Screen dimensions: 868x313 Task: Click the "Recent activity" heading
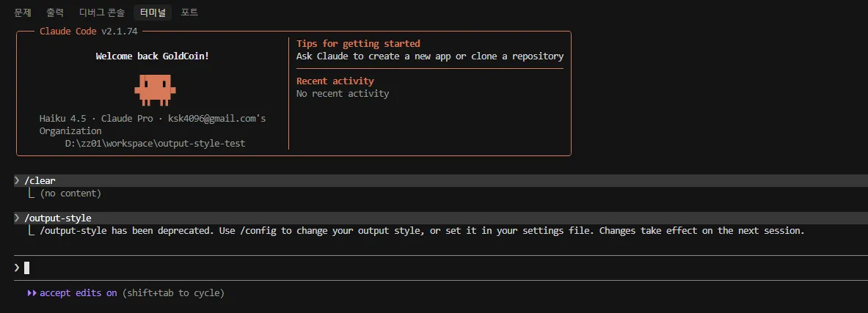click(x=335, y=81)
